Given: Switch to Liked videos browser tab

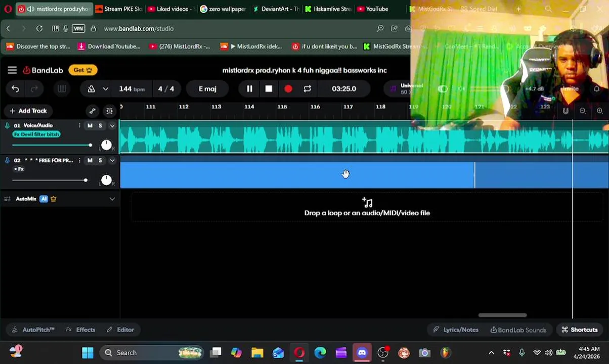Looking at the screenshot, I should (x=171, y=9).
